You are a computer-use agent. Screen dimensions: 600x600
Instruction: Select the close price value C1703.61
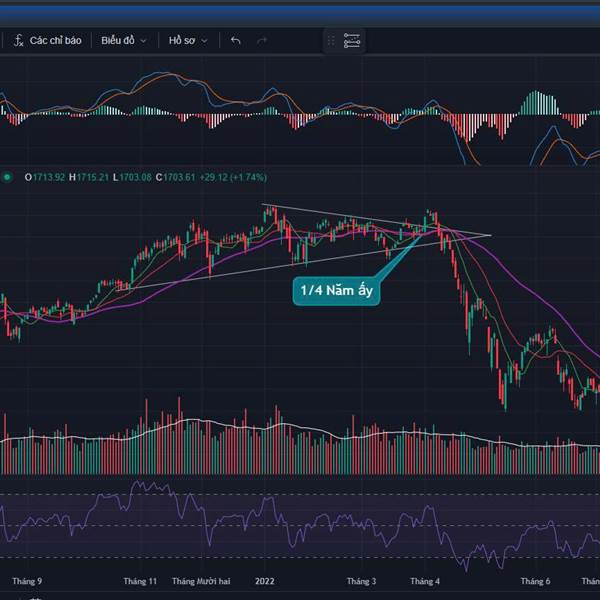(175, 178)
